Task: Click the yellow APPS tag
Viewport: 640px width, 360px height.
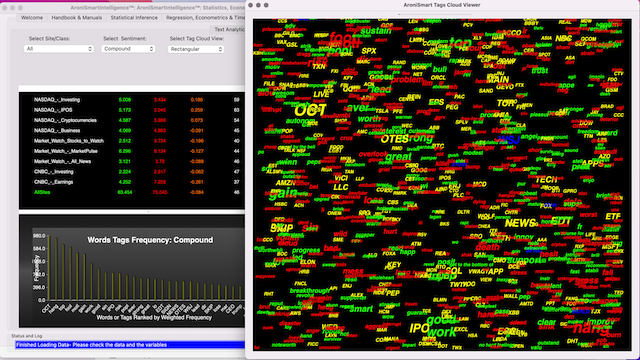Action: point(592,164)
